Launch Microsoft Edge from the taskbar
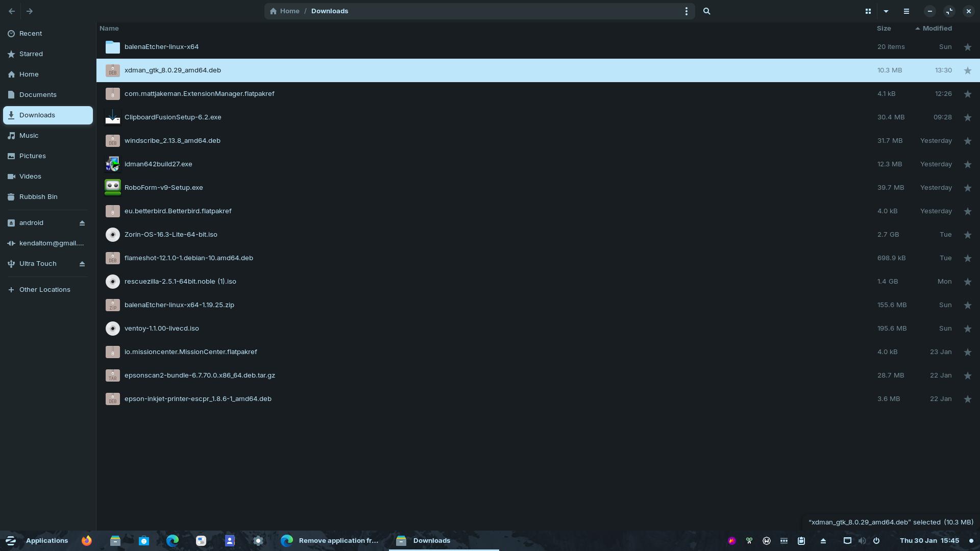 coord(173,541)
